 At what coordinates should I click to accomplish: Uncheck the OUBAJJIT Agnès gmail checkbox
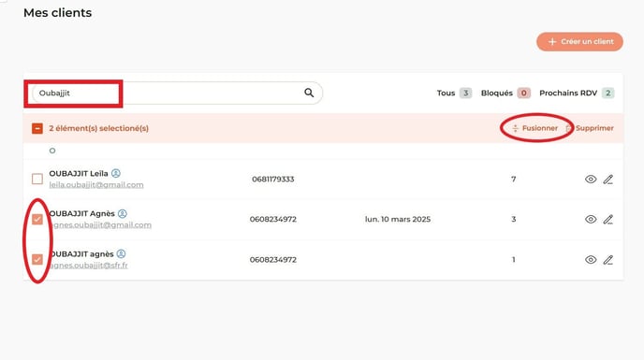[x=37, y=219]
